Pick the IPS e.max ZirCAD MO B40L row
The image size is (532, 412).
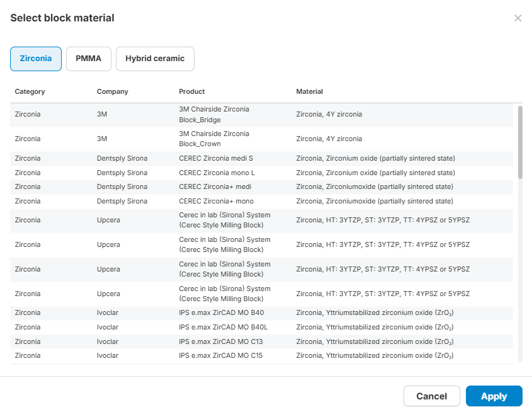click(224, 327)
